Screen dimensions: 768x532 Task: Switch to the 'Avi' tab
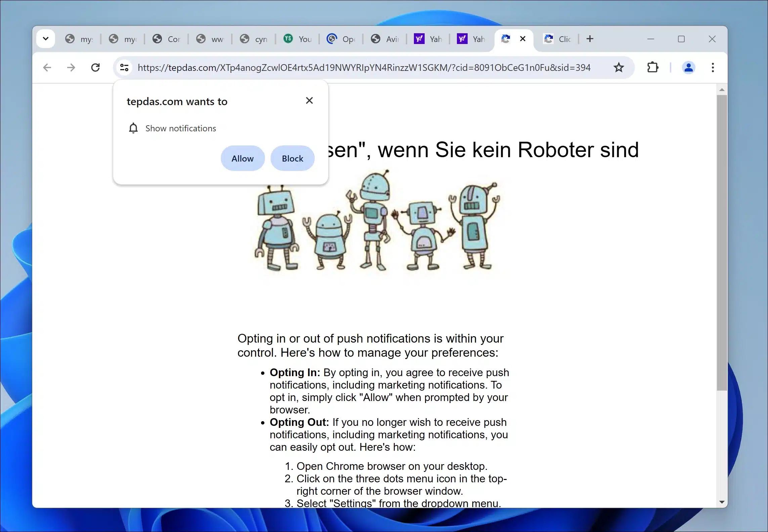[385, 39]
